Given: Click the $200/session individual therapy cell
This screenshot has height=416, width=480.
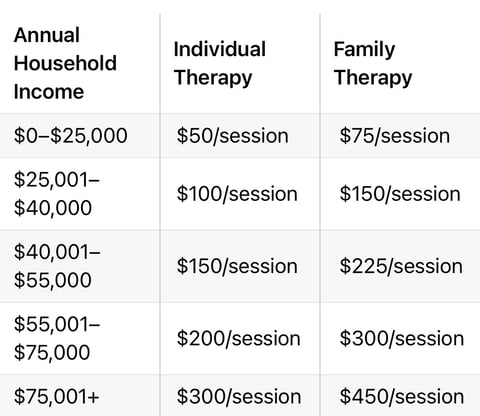Looking at the screenshot, I should tap(239, 338).
